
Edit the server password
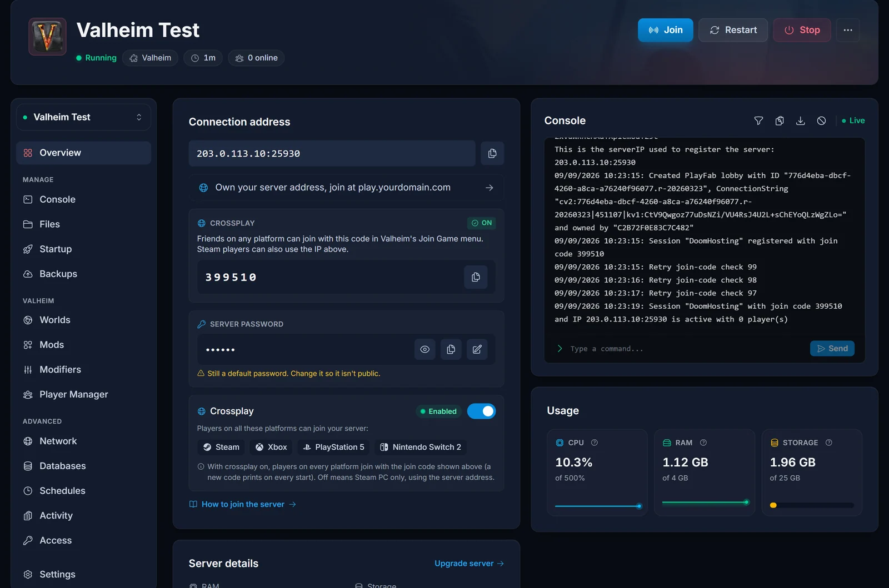tap(477, 349)
